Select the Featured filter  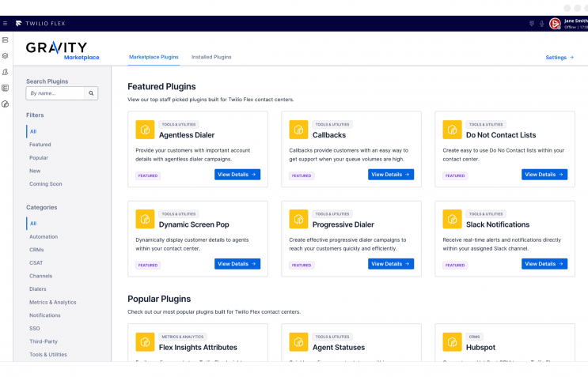40,145
